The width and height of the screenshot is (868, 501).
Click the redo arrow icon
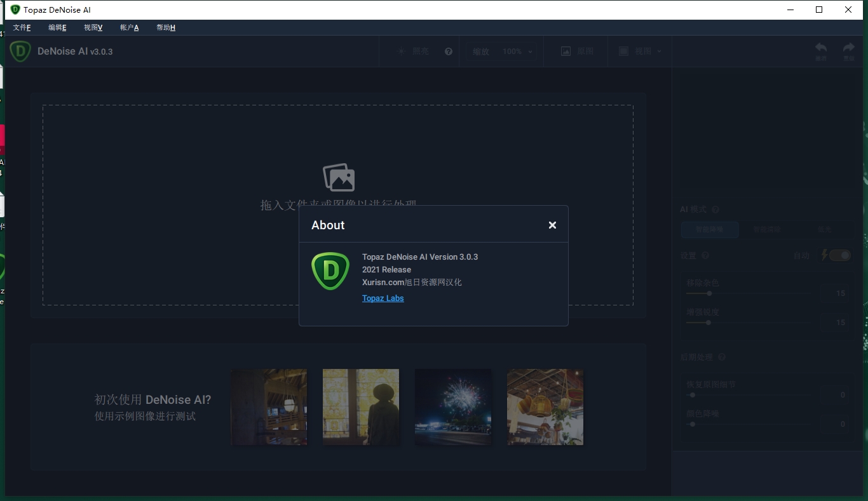tap(849, 48)
